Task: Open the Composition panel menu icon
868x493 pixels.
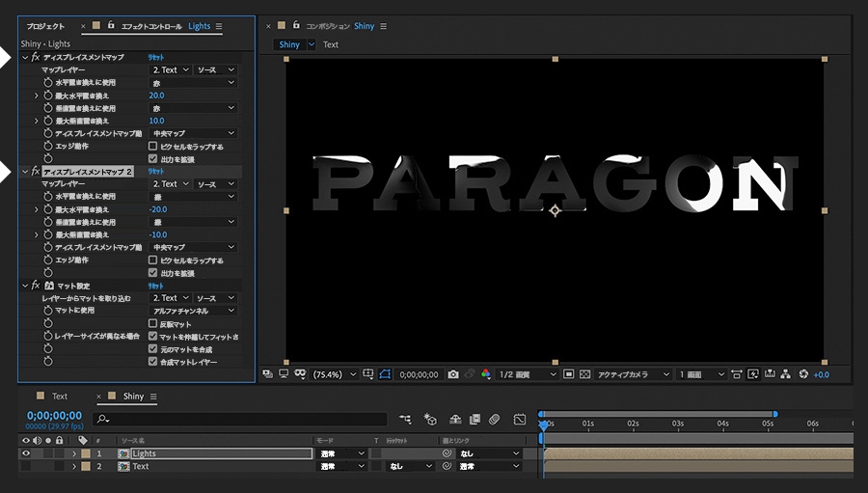Action: click(x=383, y=26)
